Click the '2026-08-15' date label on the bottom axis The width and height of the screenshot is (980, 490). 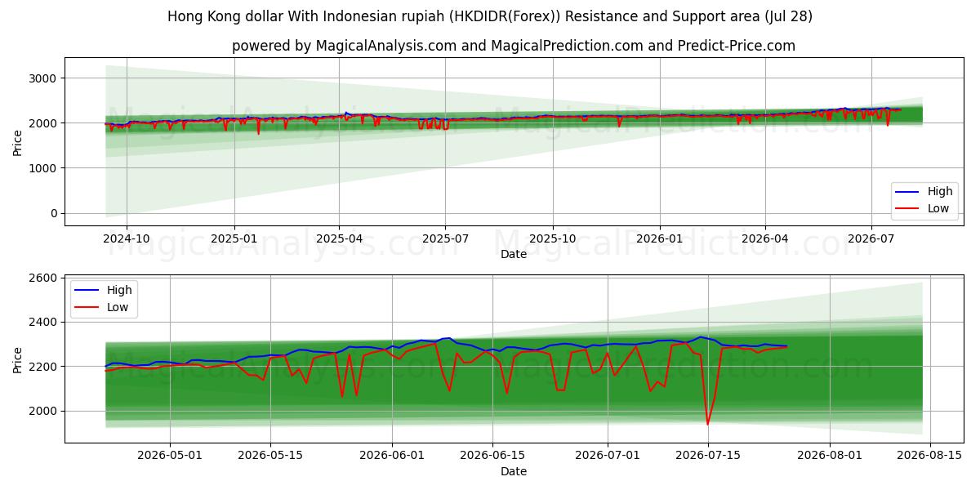(930, 456)
